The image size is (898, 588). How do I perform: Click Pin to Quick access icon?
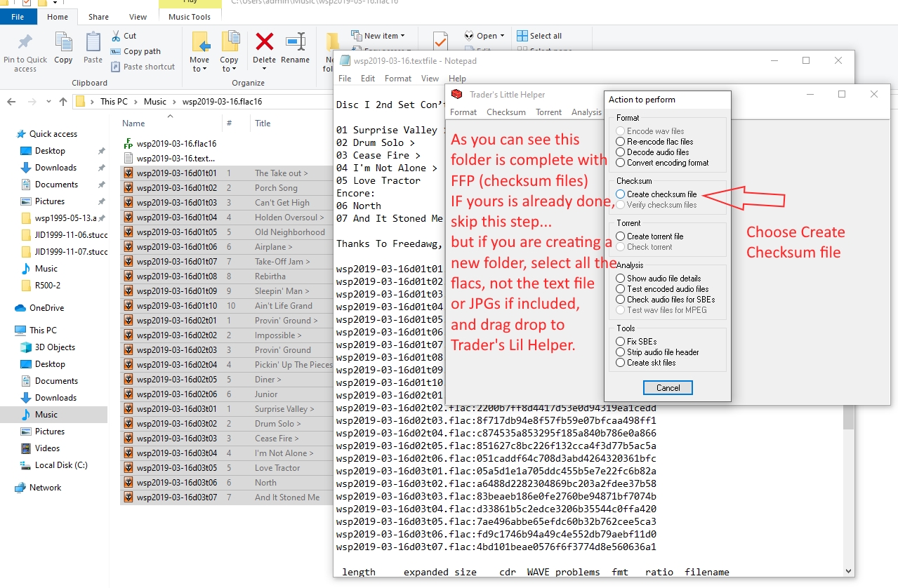click(x=25, y=42)
